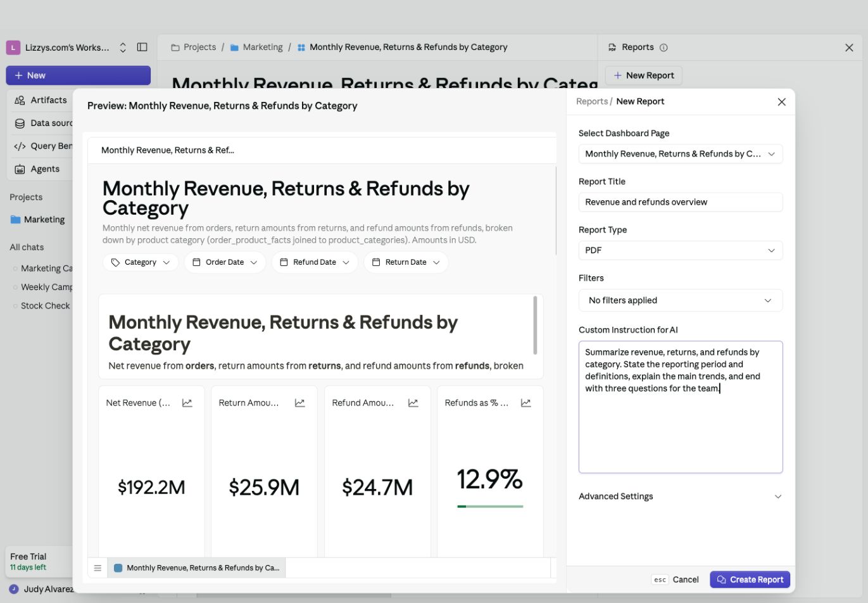Screen dimensions: 868x603
Task: Click the Report Title input field
Action: pyautogui.click(x=681, y=202)
